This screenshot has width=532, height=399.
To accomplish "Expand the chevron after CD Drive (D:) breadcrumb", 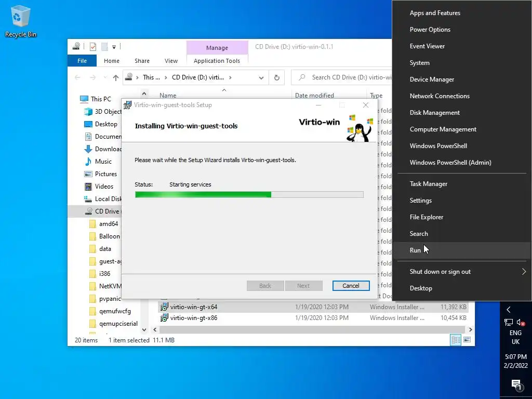I will [230, 78].
